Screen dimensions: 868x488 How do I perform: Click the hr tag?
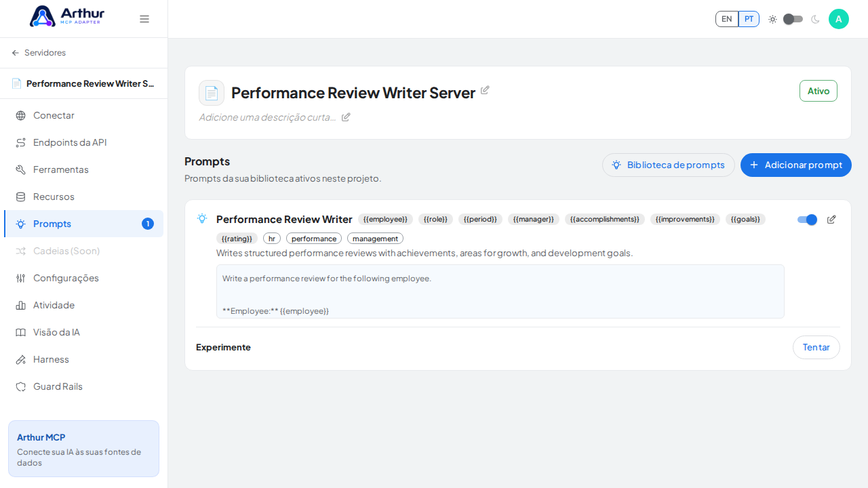(272, 239)
